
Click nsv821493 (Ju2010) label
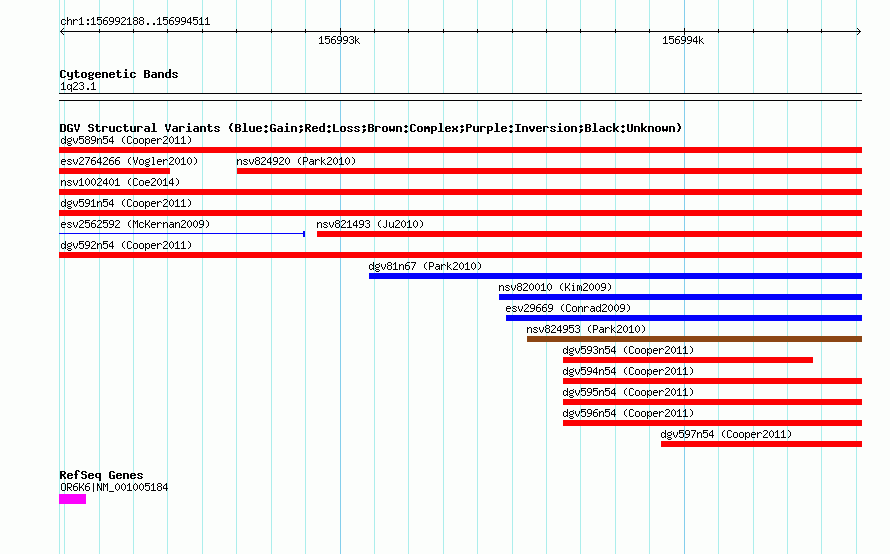click(x=370, y=224)
